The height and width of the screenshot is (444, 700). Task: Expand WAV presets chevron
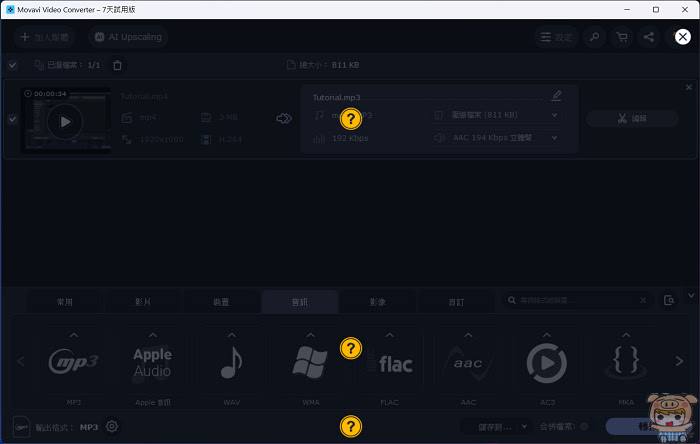coord(232,335)
